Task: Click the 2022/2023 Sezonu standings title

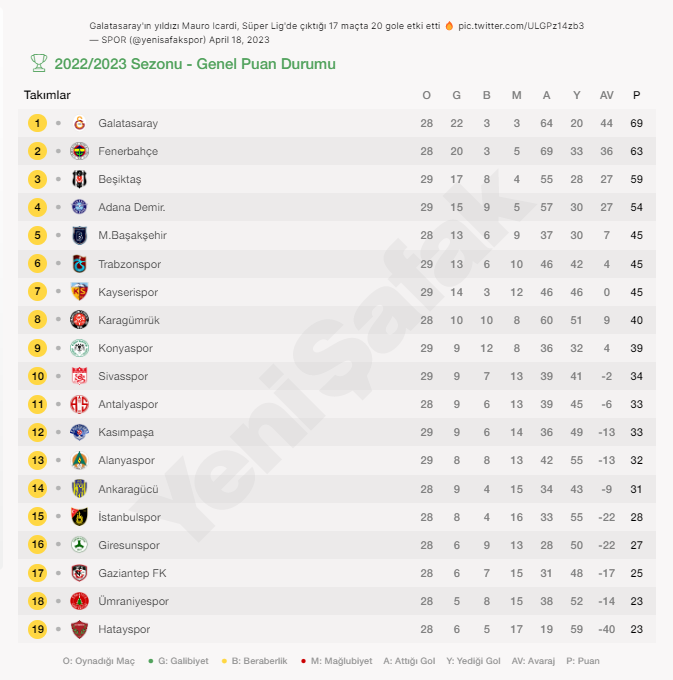Action: pos(195,64)
